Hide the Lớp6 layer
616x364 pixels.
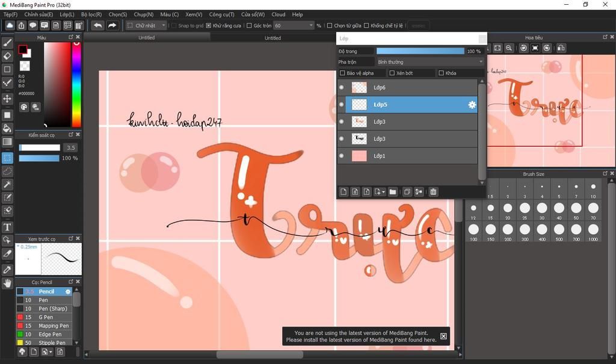click(341, 87)
